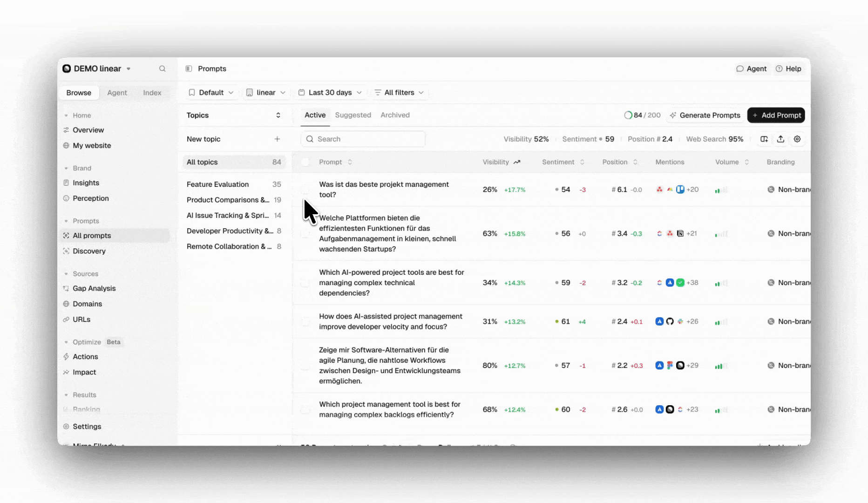The height and width of the screenshot is (503, 868).
Task: Collapse the Sources section in sidebar
Action: click(x=66, y=274)
